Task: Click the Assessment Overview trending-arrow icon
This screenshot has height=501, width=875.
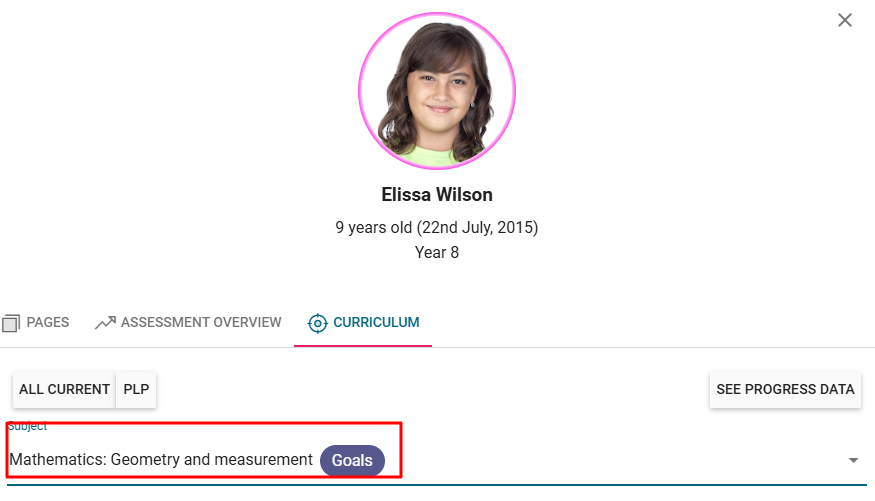Action: click(105, 323)
